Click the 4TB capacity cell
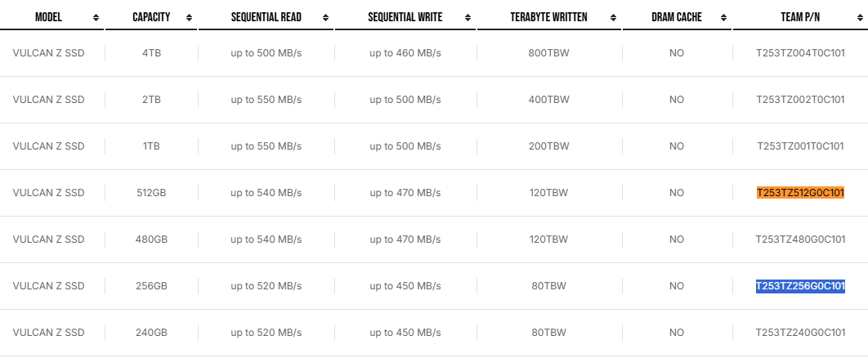 coord(152,53)
